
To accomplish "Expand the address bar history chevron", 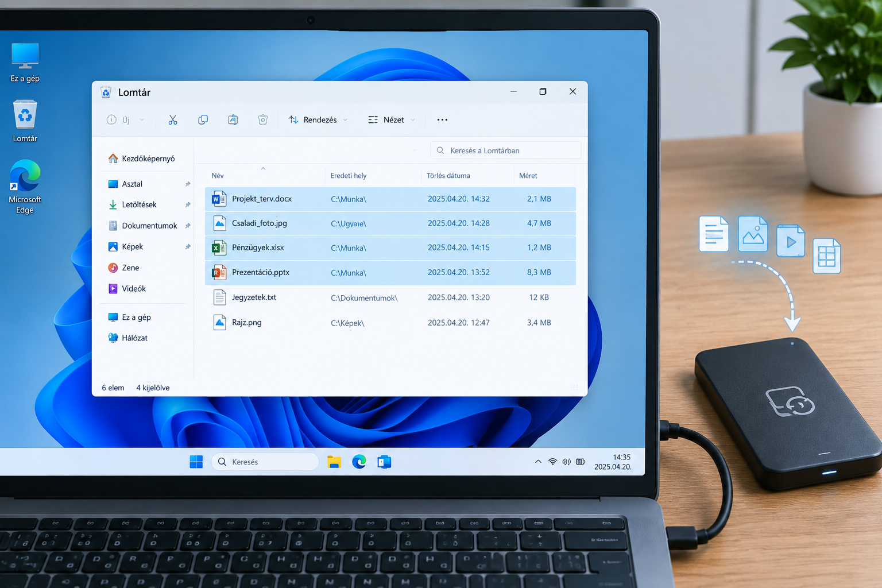I will pos(415,150).
